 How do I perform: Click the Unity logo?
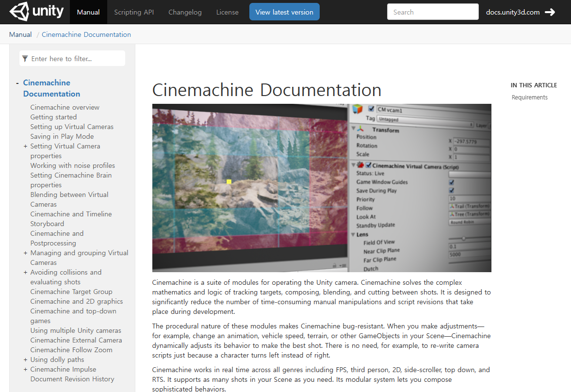36,12
